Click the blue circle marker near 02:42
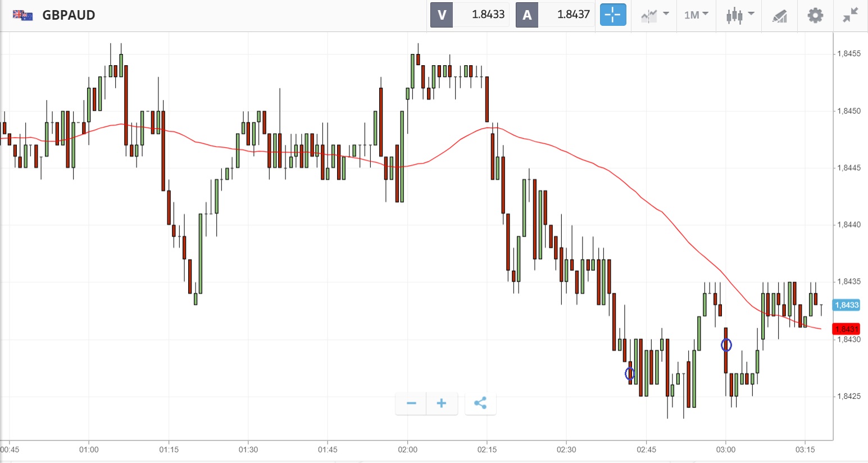The width and height of the screenshot is (868, 463). pyautogui.click(x=630, y=374)
